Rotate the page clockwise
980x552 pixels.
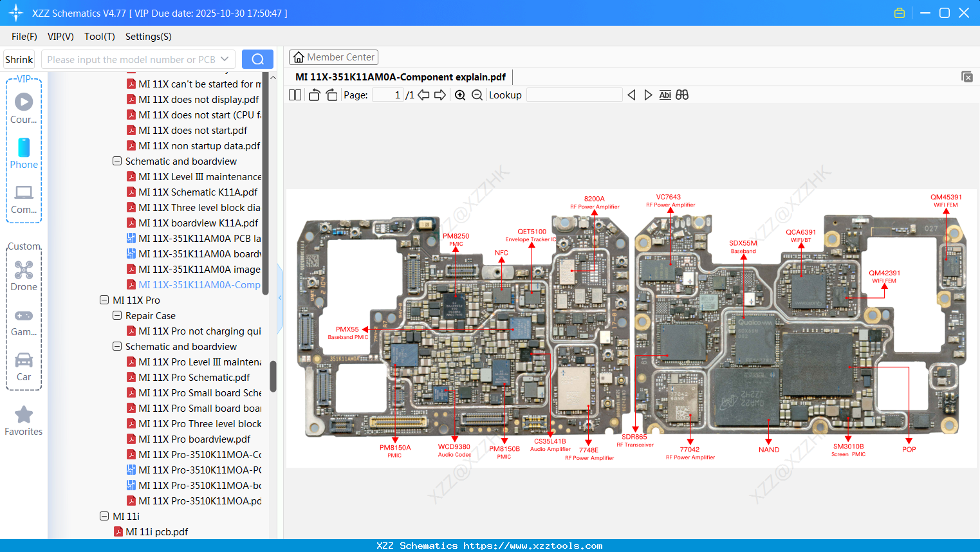(x=331, y=95)
